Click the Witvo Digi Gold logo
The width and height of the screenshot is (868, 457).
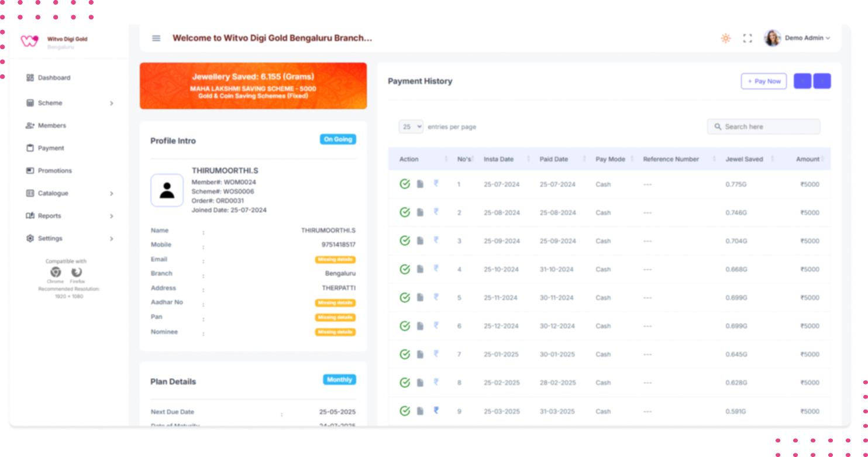click(29, 41)
